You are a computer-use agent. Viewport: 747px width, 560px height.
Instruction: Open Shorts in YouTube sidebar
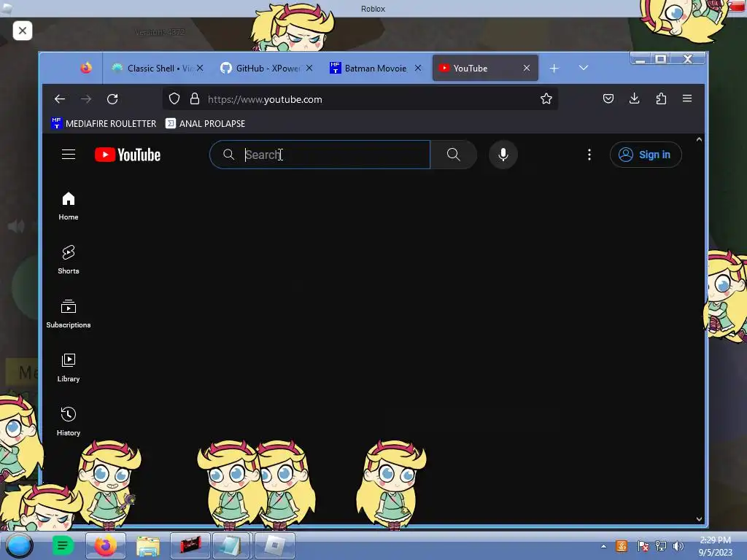pyautogui.click(x=69, y=260)
